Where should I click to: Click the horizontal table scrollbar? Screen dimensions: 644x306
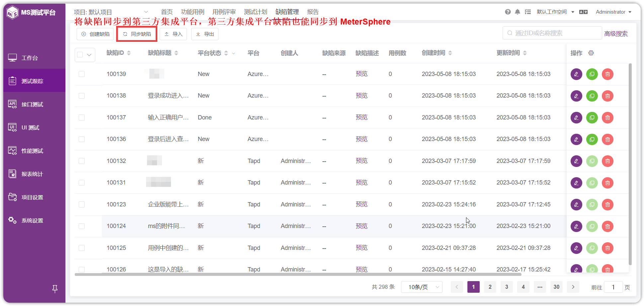[x=298, y=274]
